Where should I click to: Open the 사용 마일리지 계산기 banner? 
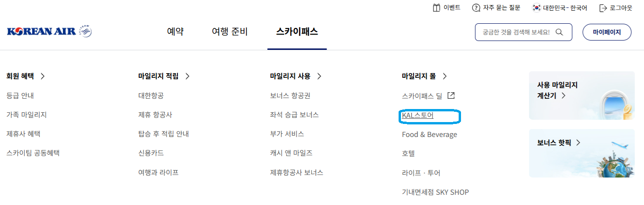point(581,96)
